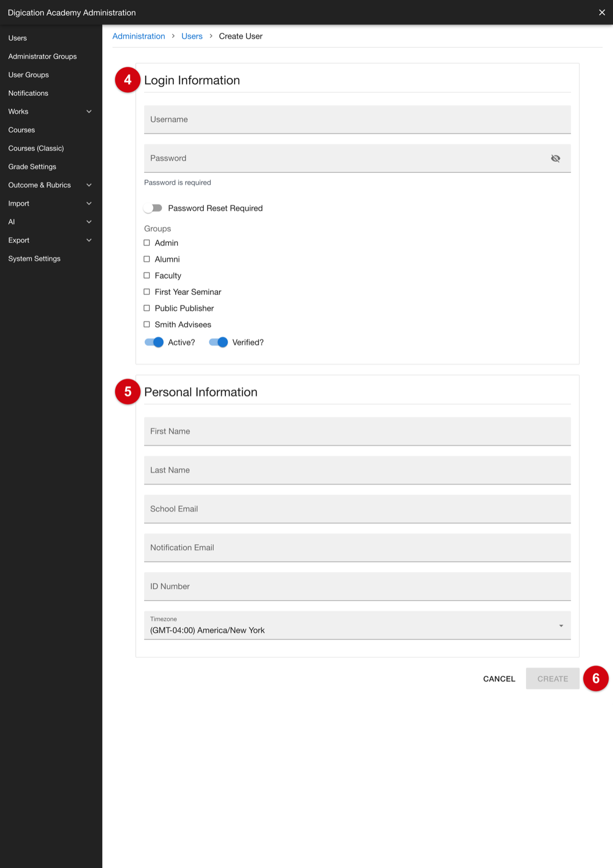Focus the Username input field

point(357,119)
